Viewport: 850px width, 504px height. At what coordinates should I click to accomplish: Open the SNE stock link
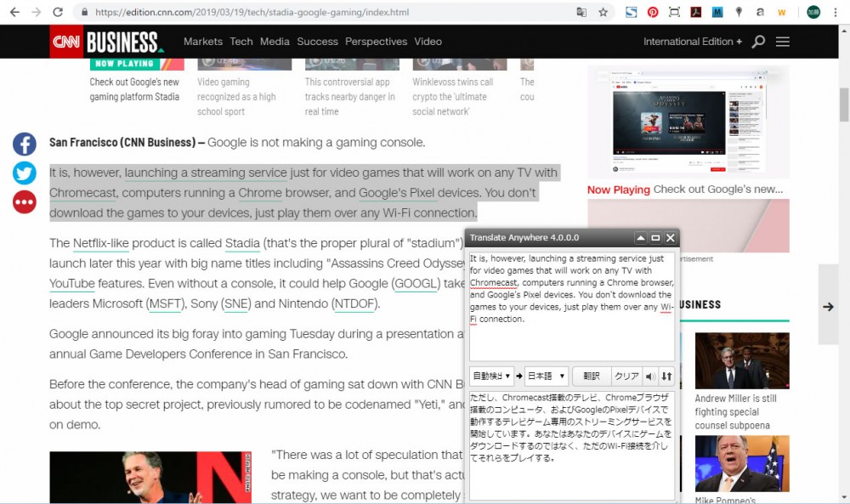tap(236, 303)
